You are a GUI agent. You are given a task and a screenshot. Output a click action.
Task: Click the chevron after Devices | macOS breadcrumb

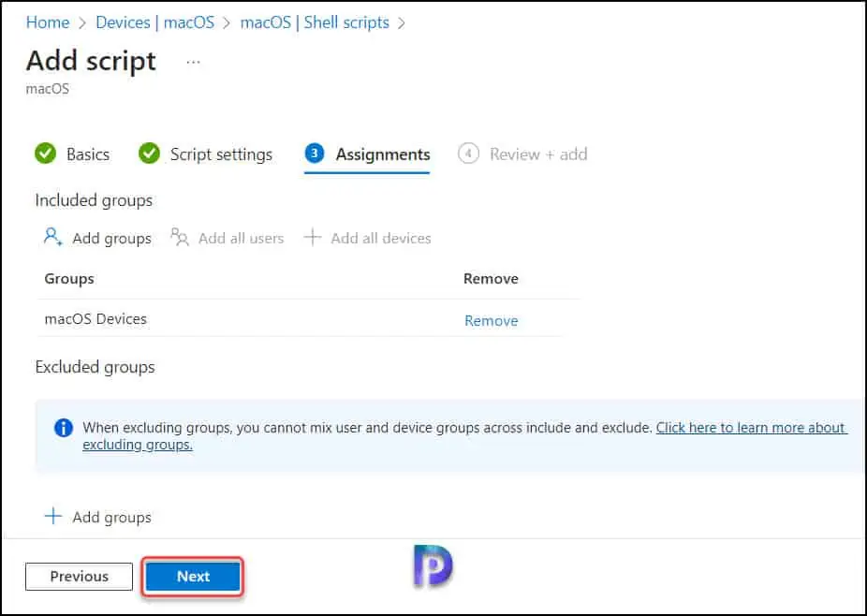pyautogui.click(x=227, y=23)
